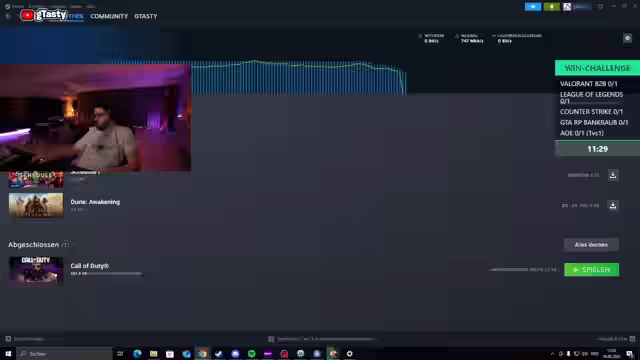This screenshot has width=640, height=360.
Task: Go back with the arrow in Steam's header
Action: click(x=8, y=16)
